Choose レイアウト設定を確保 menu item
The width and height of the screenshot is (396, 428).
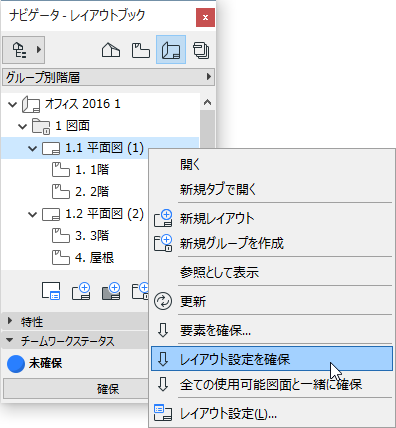point(271,359)
